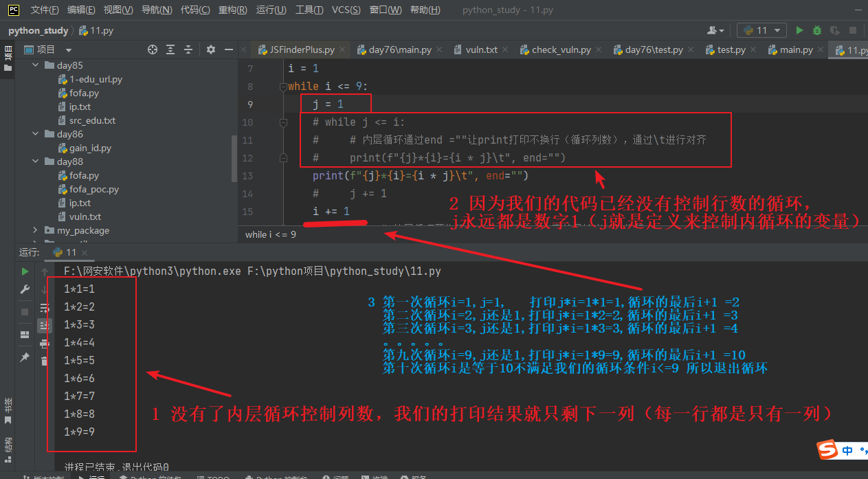Select gain_id.py in project tree
The image size is (868, 479).
[90, 148]
